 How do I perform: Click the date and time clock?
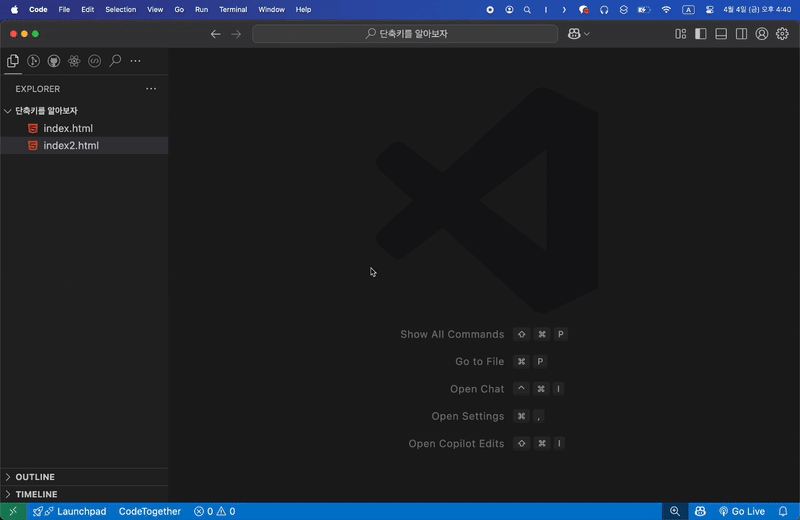(757, 9)
